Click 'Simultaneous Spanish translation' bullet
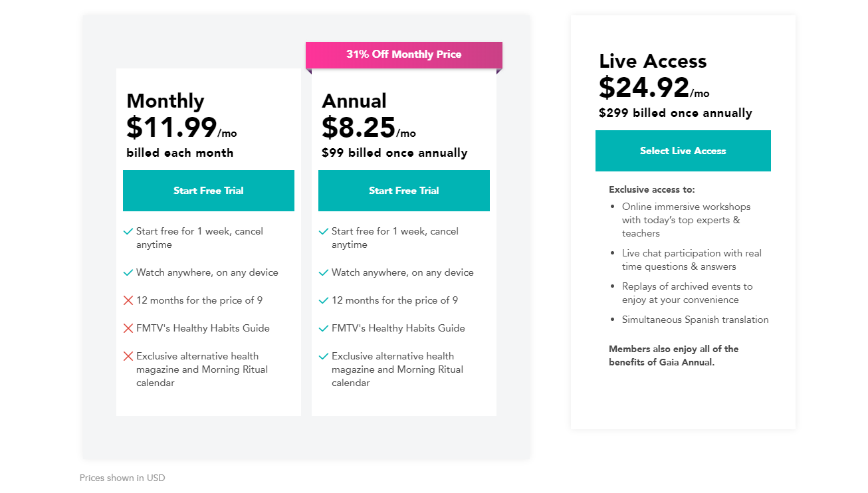The image size is (868, 493). click(x=695, y=320)
